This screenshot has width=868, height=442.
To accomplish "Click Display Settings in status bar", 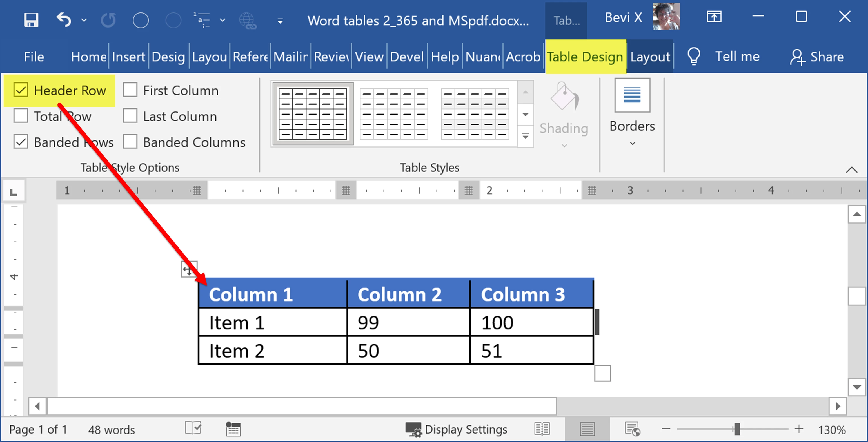I will 456,430.
